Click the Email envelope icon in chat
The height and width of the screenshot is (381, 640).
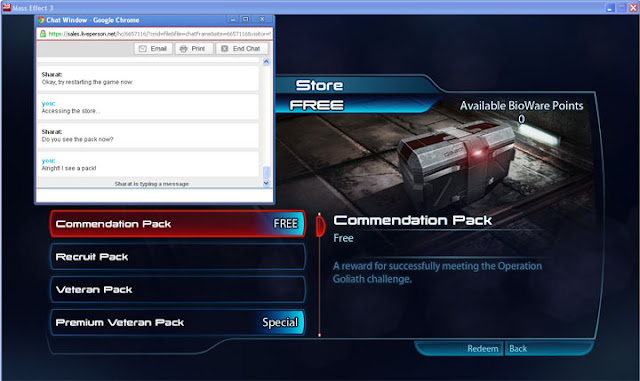point(142,49)
